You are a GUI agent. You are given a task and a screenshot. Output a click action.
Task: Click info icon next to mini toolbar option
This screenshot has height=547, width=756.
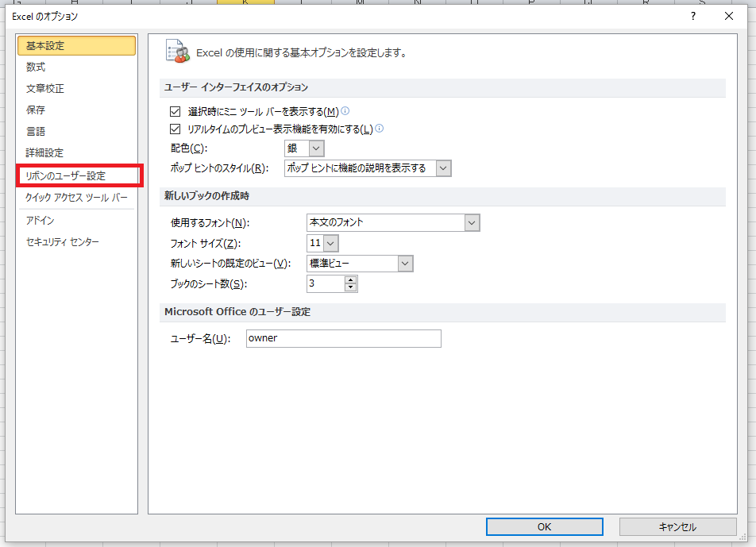(x=345, y=111)
